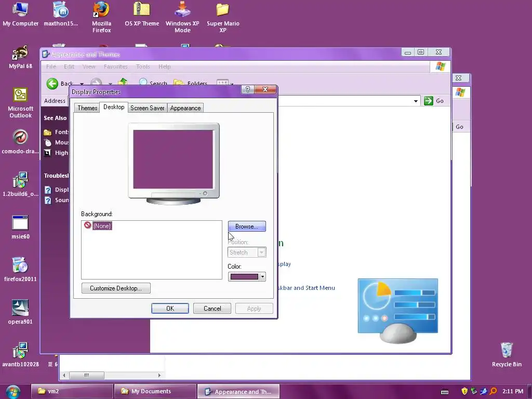Open the Fonts link in See Also

tap(57, 132)
